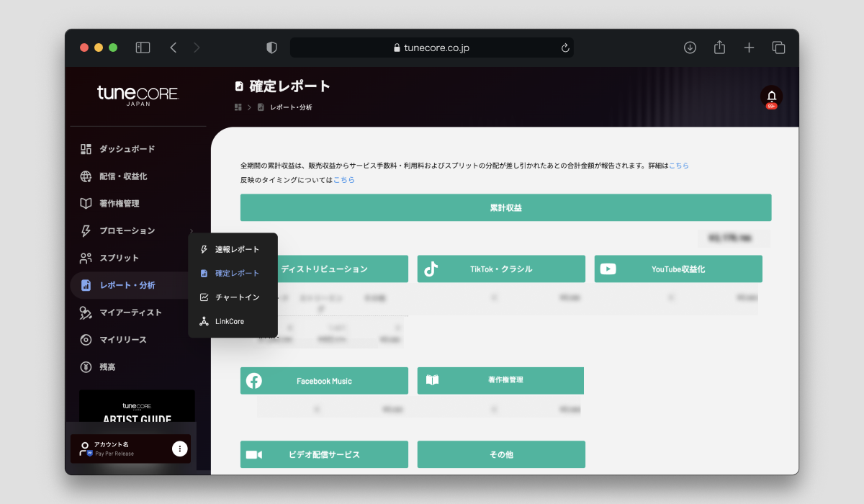Click the lightning icon for プロモーション
This screenshot has width=864, height=504.
click(x=86, y=230)
